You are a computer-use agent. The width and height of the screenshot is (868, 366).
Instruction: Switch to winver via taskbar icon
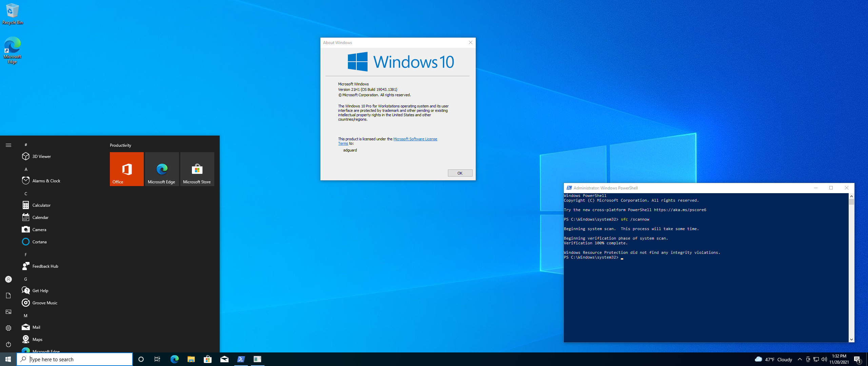pyautogui.click(x=257, y=359)
